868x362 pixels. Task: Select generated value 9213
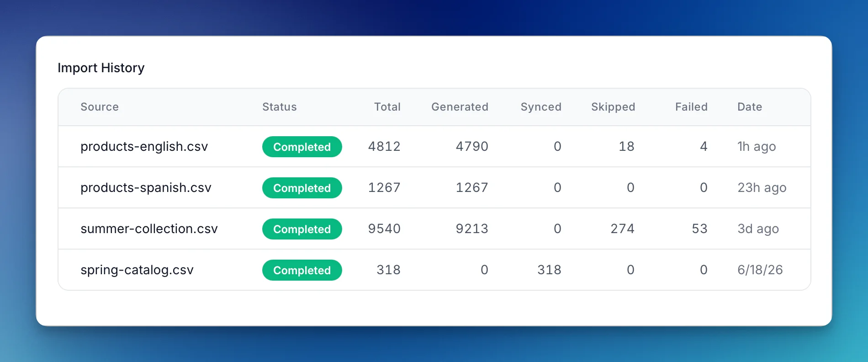[x=472, y=229]
